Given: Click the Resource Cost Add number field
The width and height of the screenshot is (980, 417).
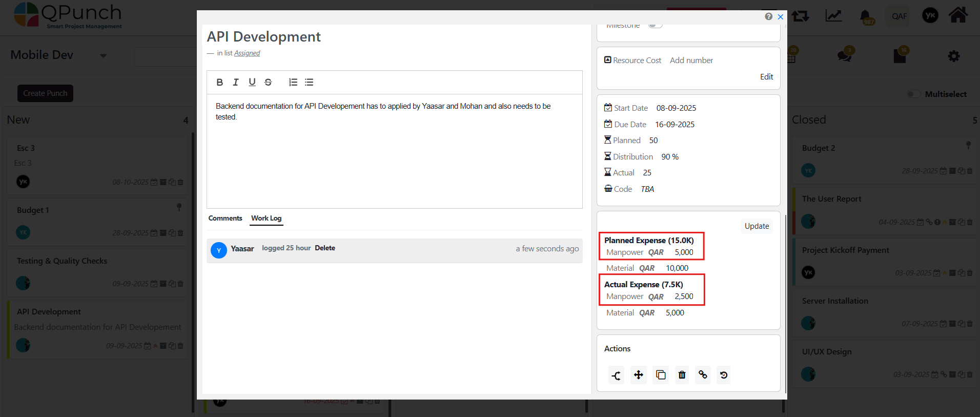Looking at the screenshot, I should 691,60.
